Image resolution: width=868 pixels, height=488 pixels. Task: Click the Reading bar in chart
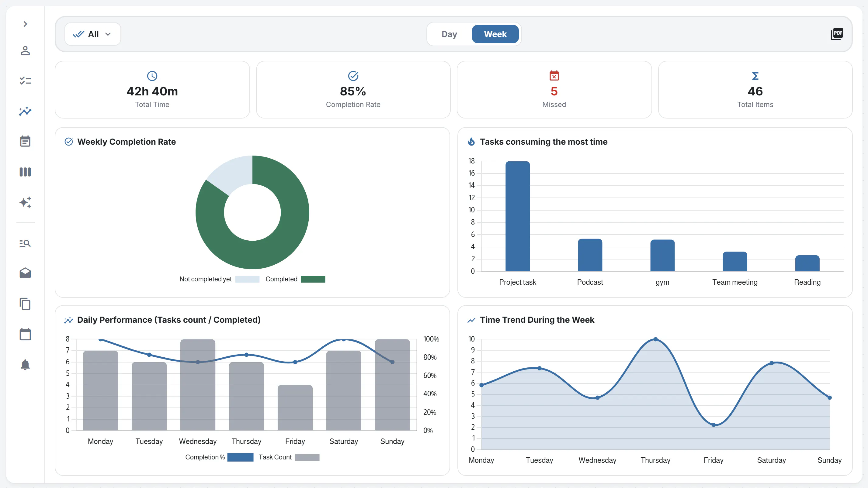pyautogui.click(x=807, y=263)
